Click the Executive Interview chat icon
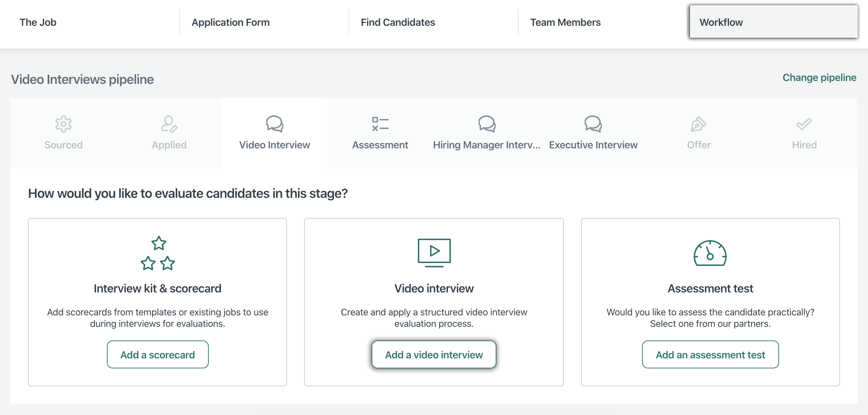Image resolution: width=868 pixels, height=415 pixels. pos(593,124)
